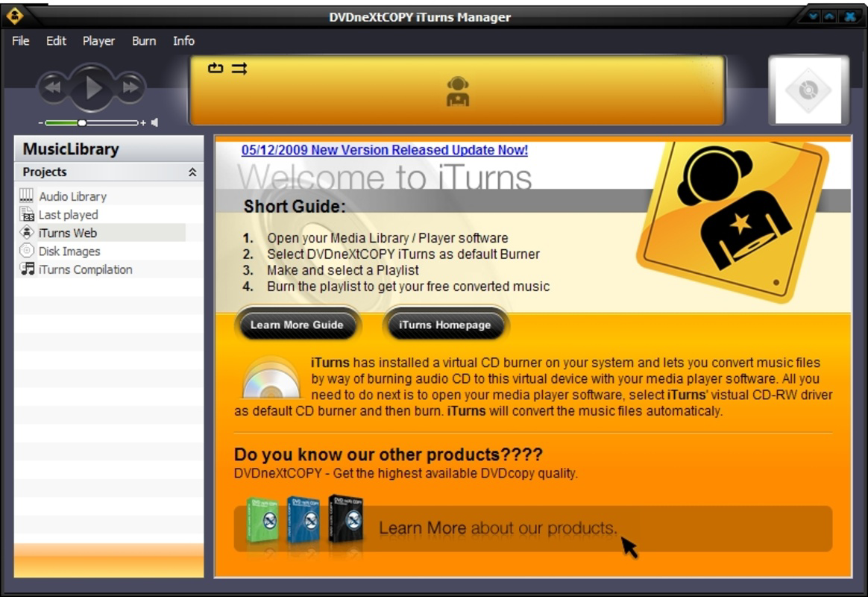The width and height of the screenshot is (868, 597).
Task: Click the disc cover art thumbnail
Action: [808, 90]
